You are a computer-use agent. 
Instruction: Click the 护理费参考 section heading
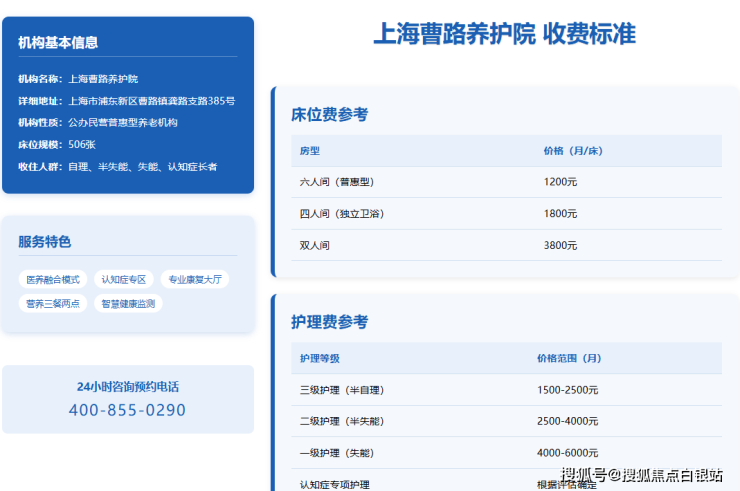point(329,322)
